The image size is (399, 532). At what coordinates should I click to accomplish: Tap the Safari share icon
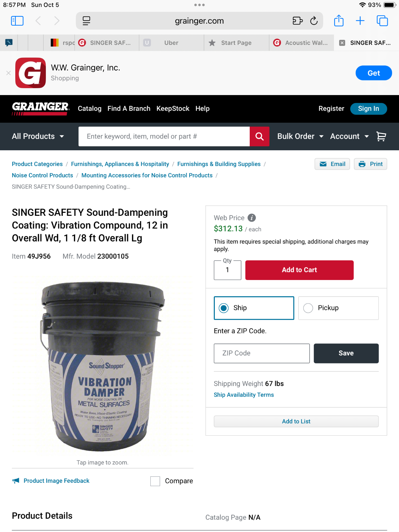point(338,21)
